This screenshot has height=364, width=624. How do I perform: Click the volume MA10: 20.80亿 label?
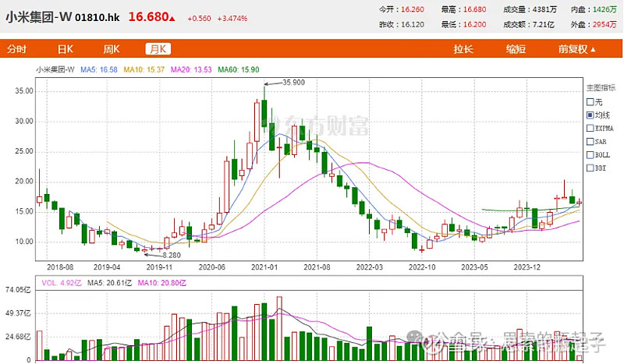(x=161, y=283)
